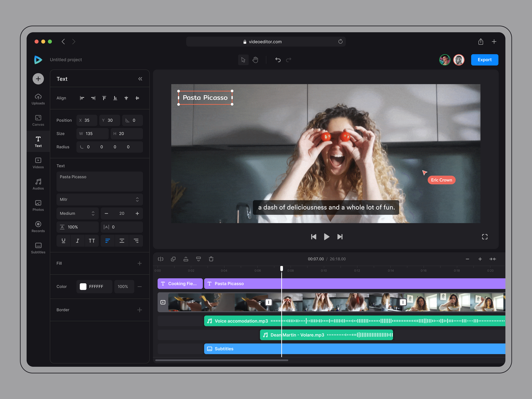The image size is (532, 399).
Task: Collapse the Text panel with the double chevron
Action: tap(140, 79)
